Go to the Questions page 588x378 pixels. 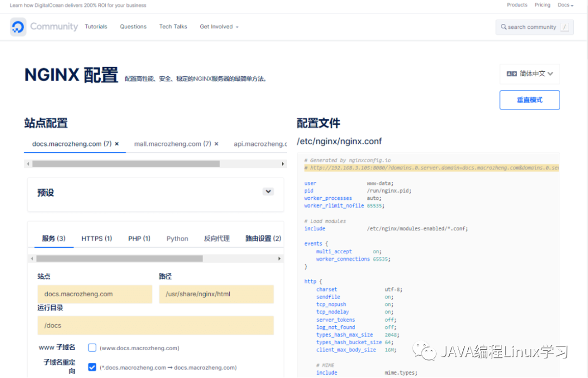point(133,27)
